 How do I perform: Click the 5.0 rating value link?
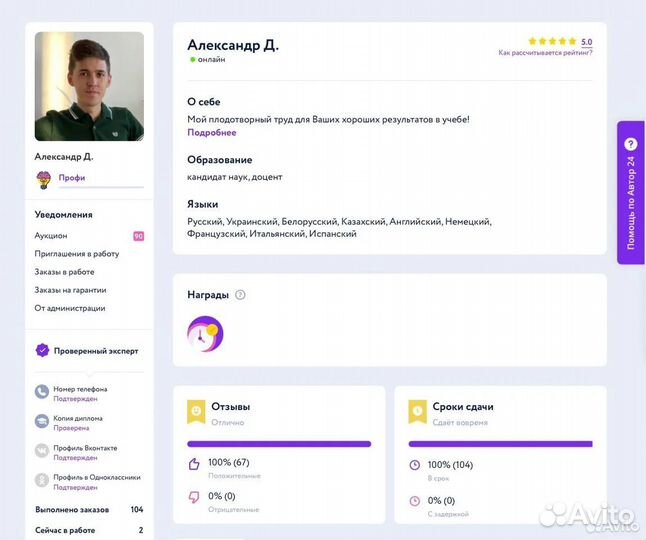click(x=587, y=42)
